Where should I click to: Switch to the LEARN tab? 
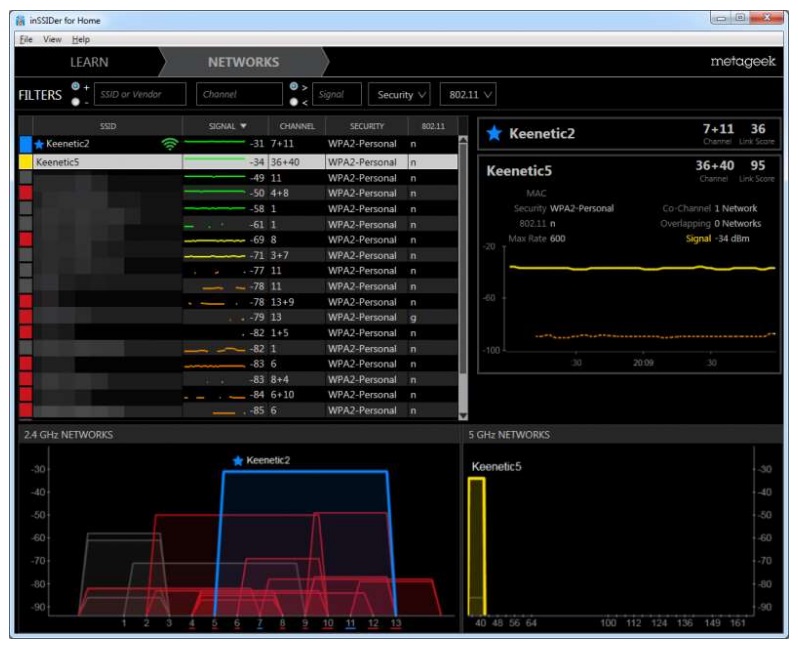[89, 62]
